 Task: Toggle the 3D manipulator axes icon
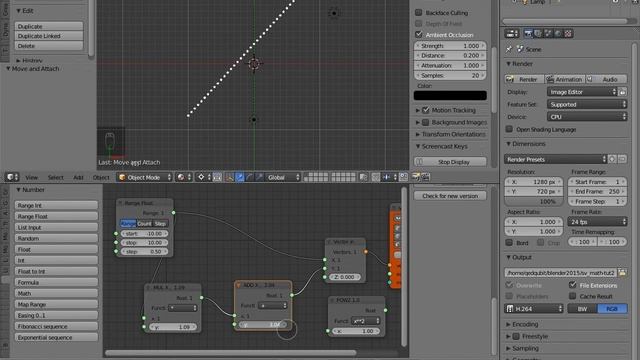pyautogui.click(x=230, y=177)
